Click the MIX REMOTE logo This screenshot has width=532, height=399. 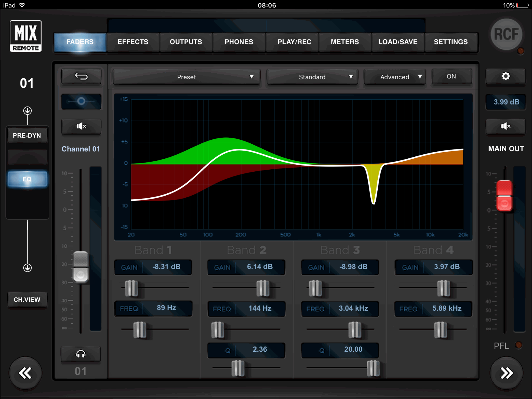coord(26,36)
